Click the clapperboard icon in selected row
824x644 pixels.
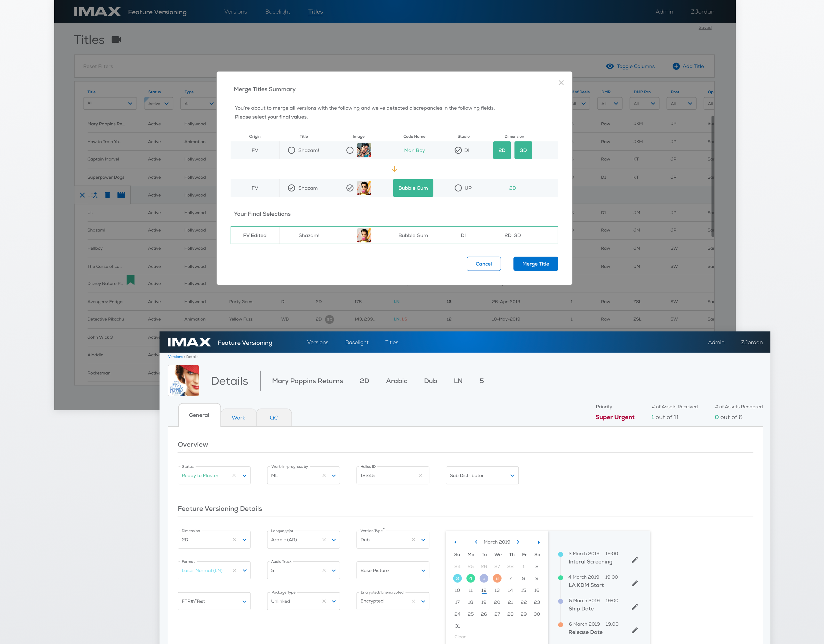[121, 195]
